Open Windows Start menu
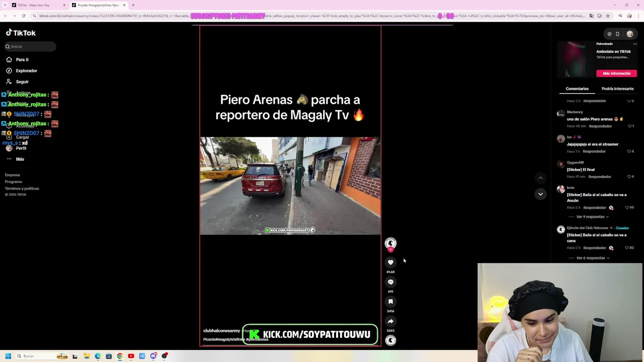 pyautogui.click(x=8, y=356)
